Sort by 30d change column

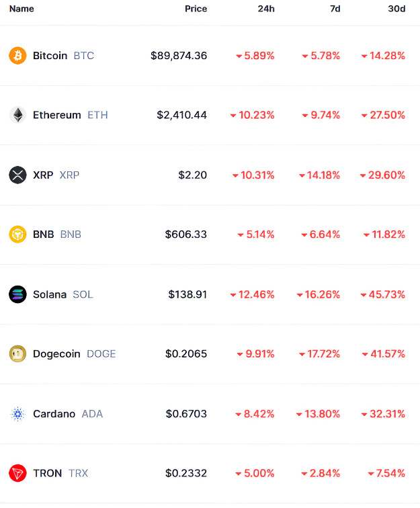pyautogui.click(x=396, y=9)
